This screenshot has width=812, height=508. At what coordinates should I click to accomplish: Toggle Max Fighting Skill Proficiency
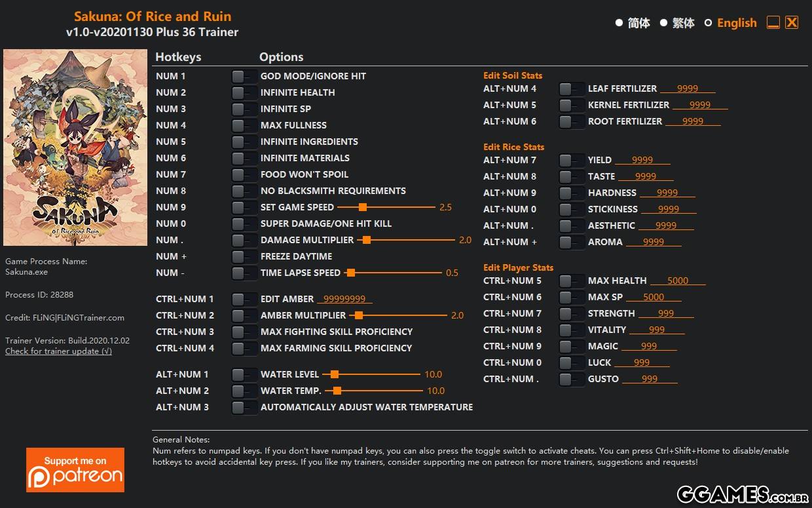244,332
